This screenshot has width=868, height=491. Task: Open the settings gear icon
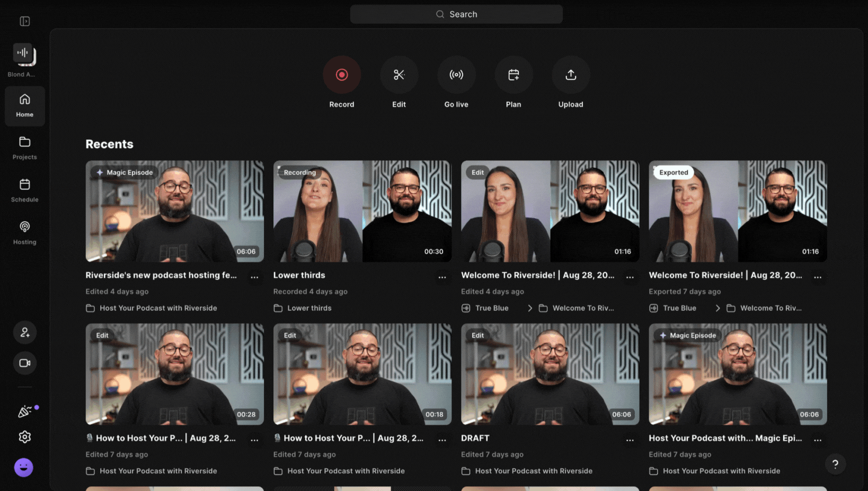tap(25, 437)
